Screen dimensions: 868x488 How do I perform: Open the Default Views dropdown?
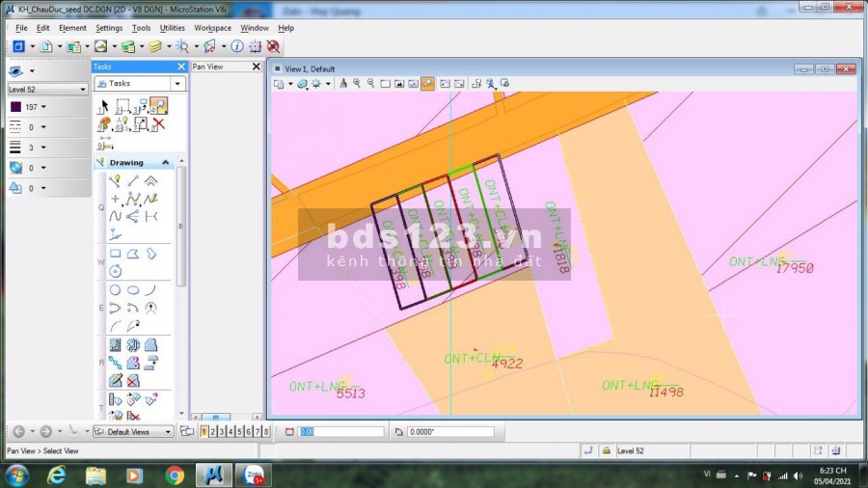(x=133, y=431)
